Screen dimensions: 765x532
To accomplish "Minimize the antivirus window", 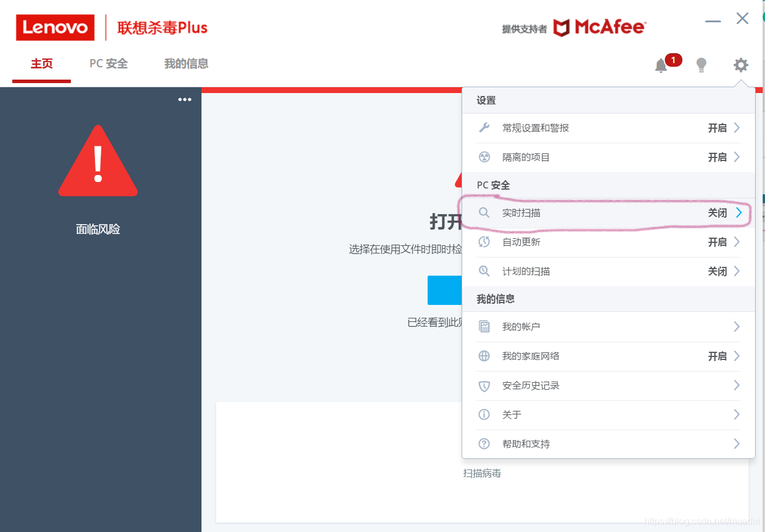I will pyautogui.click(x=713, y=21).
